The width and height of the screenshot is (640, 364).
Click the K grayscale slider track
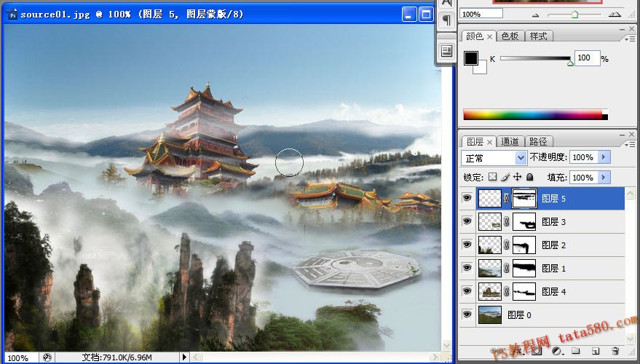coord(535,58)
